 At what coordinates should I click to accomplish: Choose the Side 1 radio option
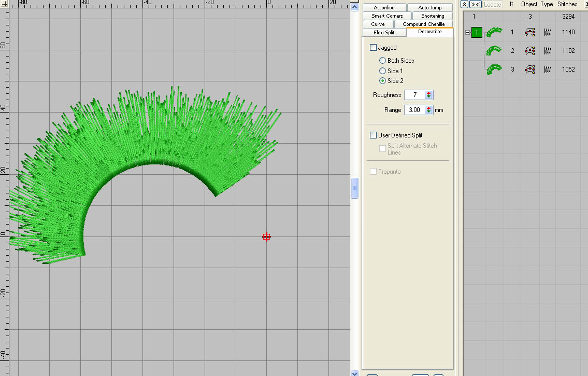383,71
